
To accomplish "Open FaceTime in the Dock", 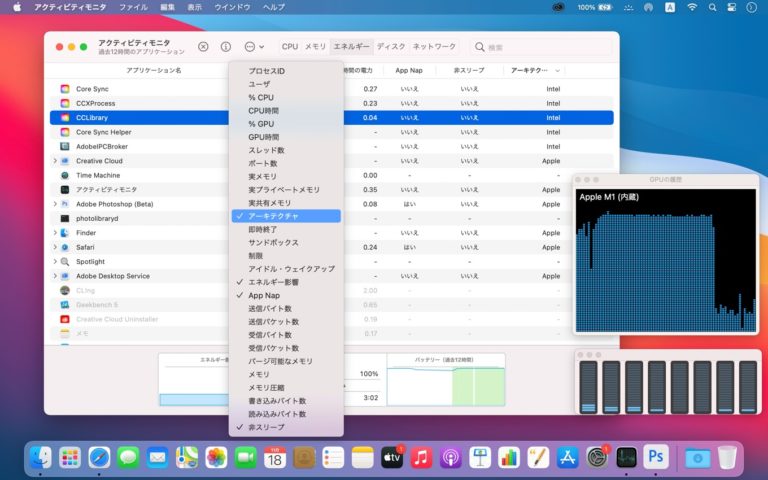I will 245,458.
